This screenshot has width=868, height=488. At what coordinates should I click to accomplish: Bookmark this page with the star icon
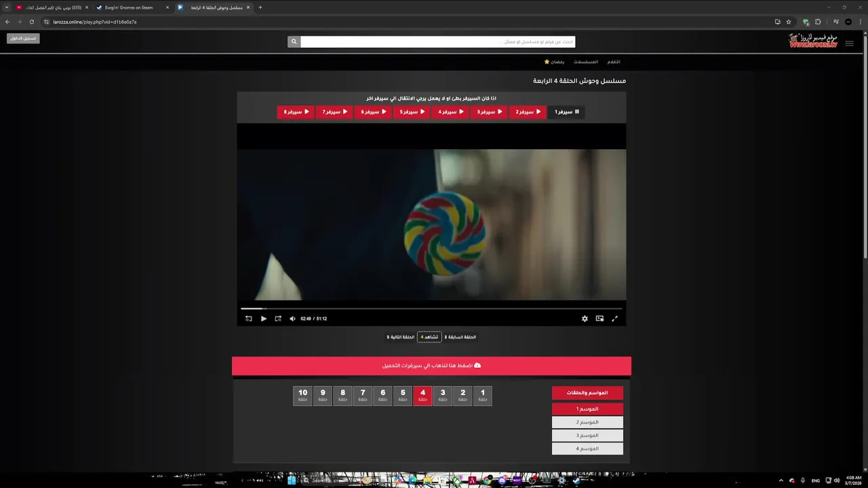pos(789,22)
